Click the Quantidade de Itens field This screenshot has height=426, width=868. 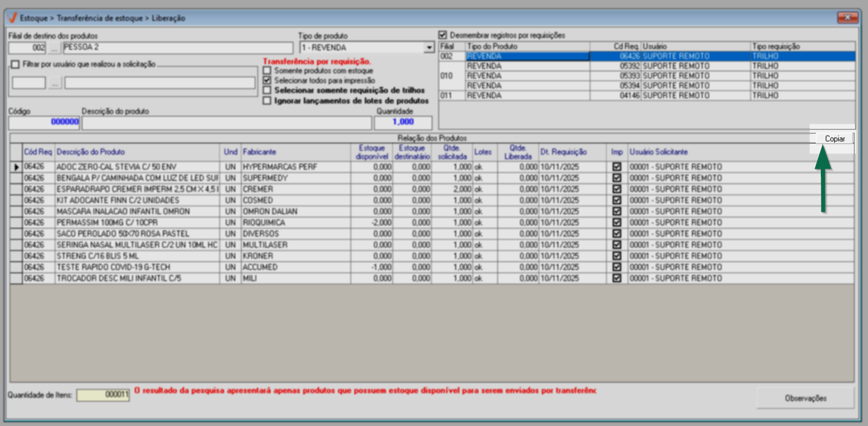(103, 395)
